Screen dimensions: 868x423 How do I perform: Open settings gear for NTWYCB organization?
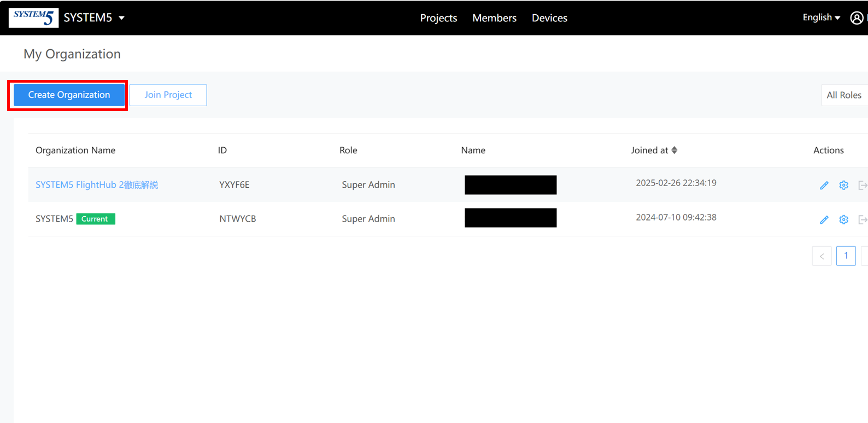(x=844, y=220)
